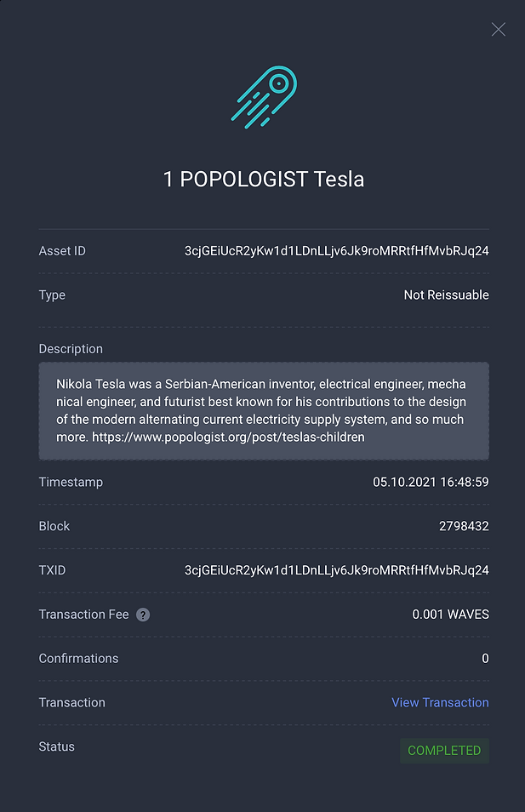Click the 0.001 WAVES fee value

[450, 615]
